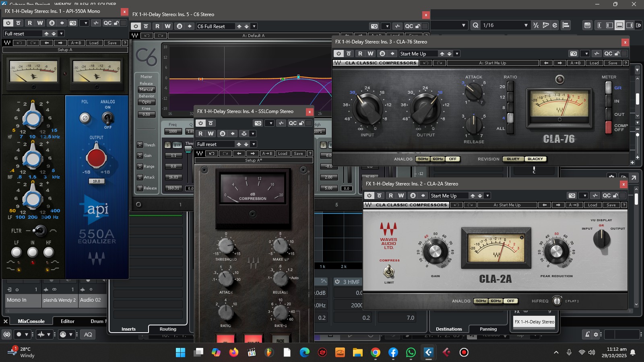Load the next preset in CLA-76 header
Image resolution: width=644 pixels, height=362 pixels.
point(450,53)
